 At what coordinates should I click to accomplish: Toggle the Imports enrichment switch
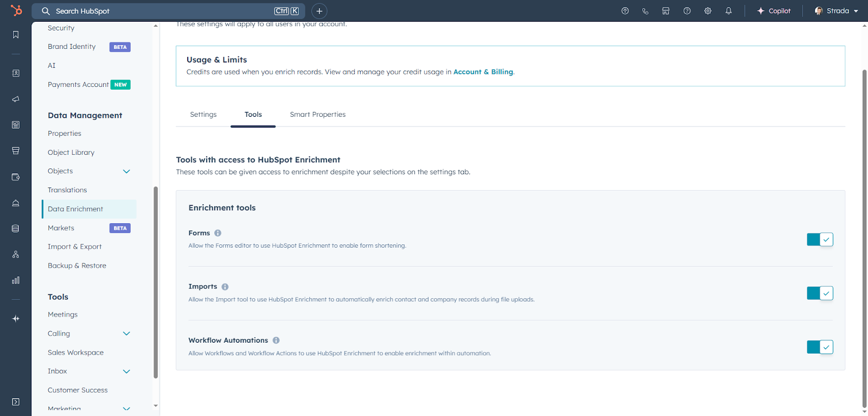pyautogui.click(x=820, y=293)
